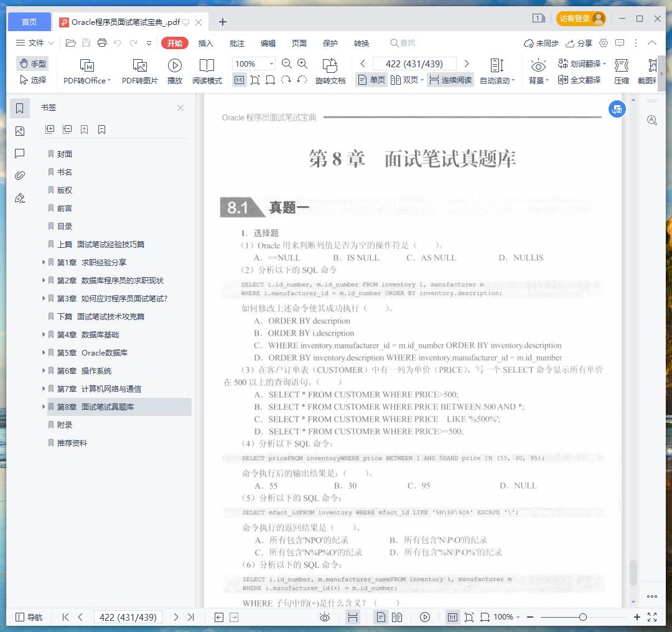Print the document
The image size is (672, 632).
pyautogui.click(x=102, y=43)
